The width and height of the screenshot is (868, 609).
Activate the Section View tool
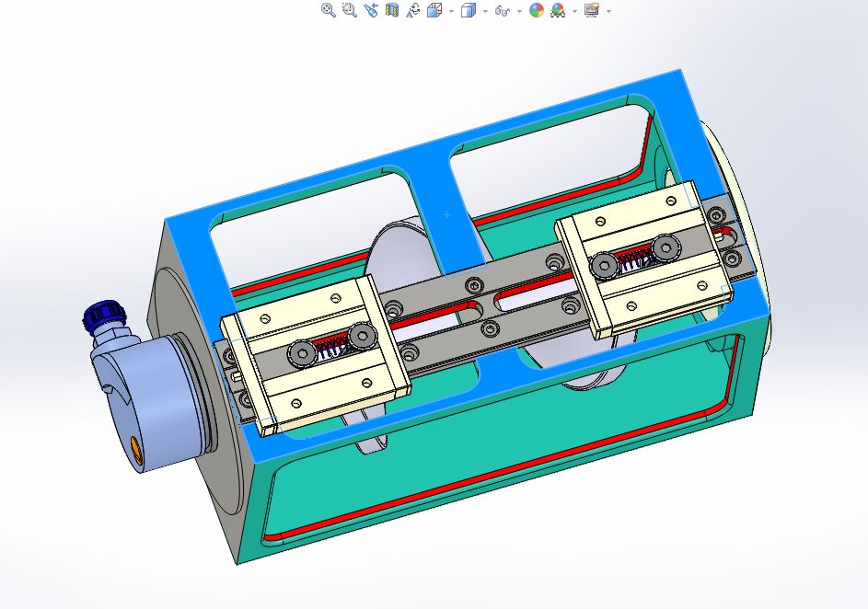(392, 10)
